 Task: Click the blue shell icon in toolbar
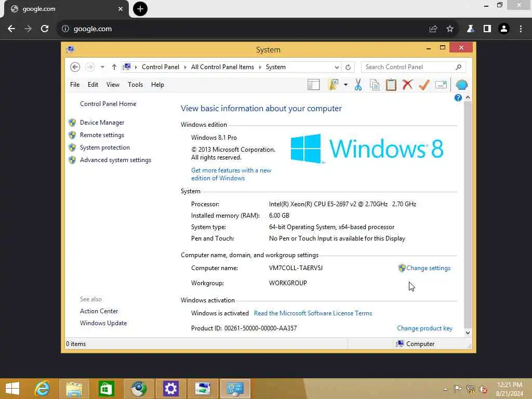pyautogui.click(x=461, y=85)
